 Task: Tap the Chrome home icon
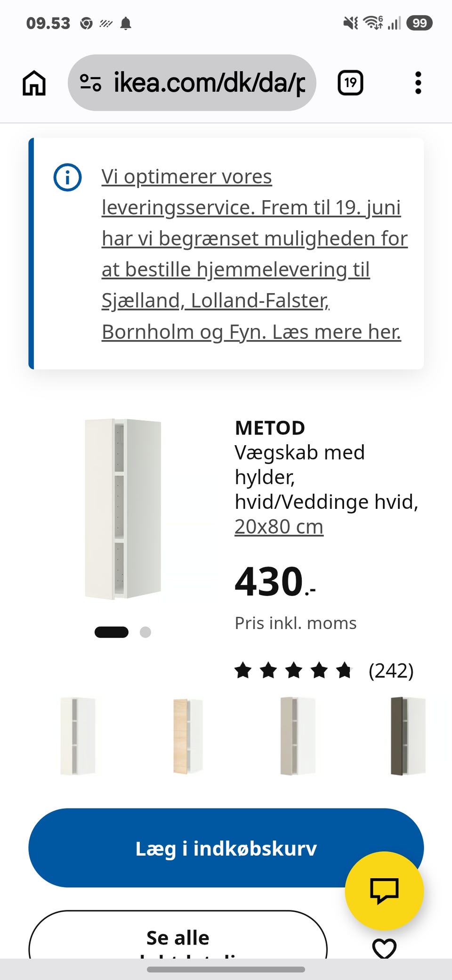(x=34, y=83)
